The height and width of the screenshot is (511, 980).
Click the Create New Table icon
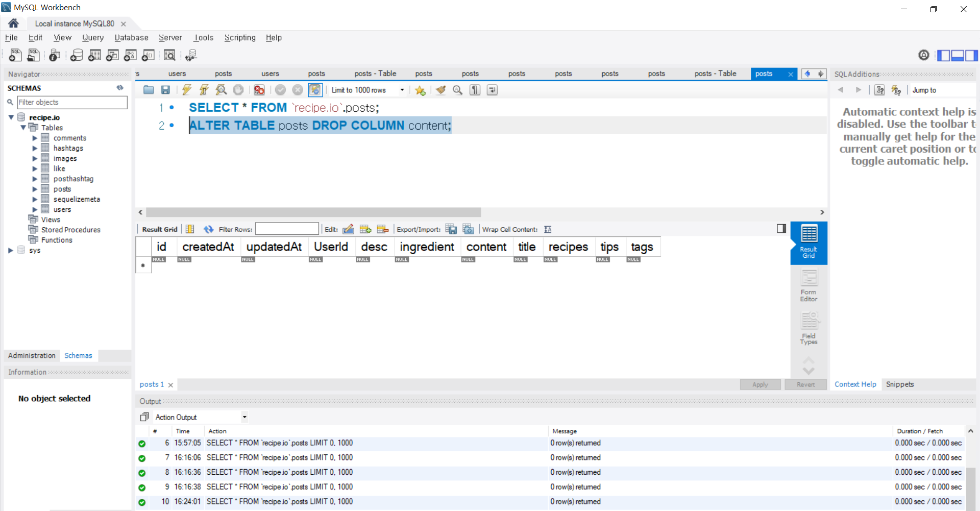pos(94,55)
